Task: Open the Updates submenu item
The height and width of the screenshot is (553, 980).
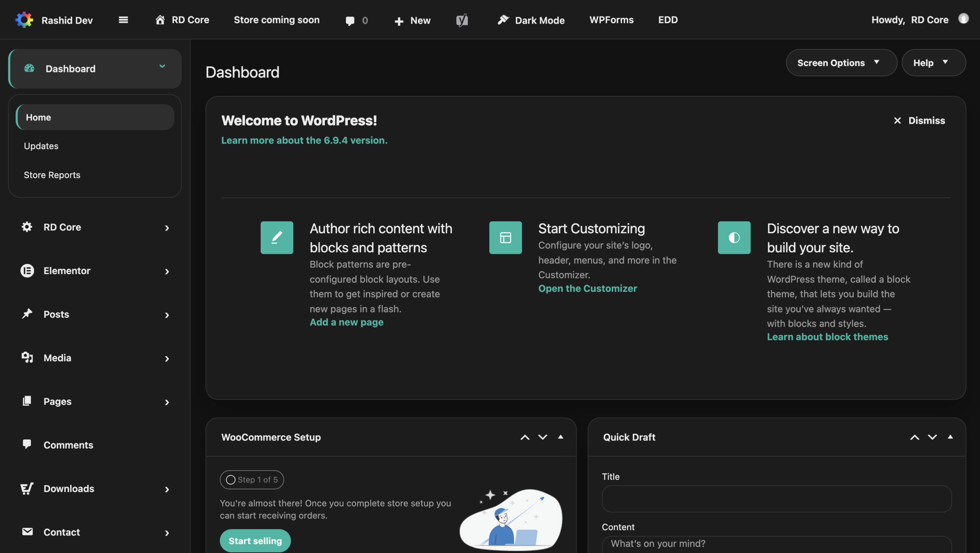Action: click(x=41, y=146)
